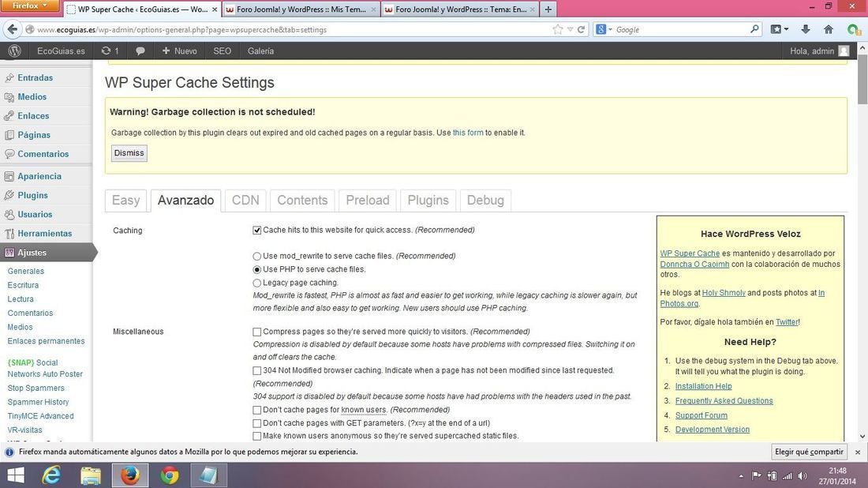Click the WordPress logo in admin bar
This screenshot has width=868, height=488.
coord(15,51)
